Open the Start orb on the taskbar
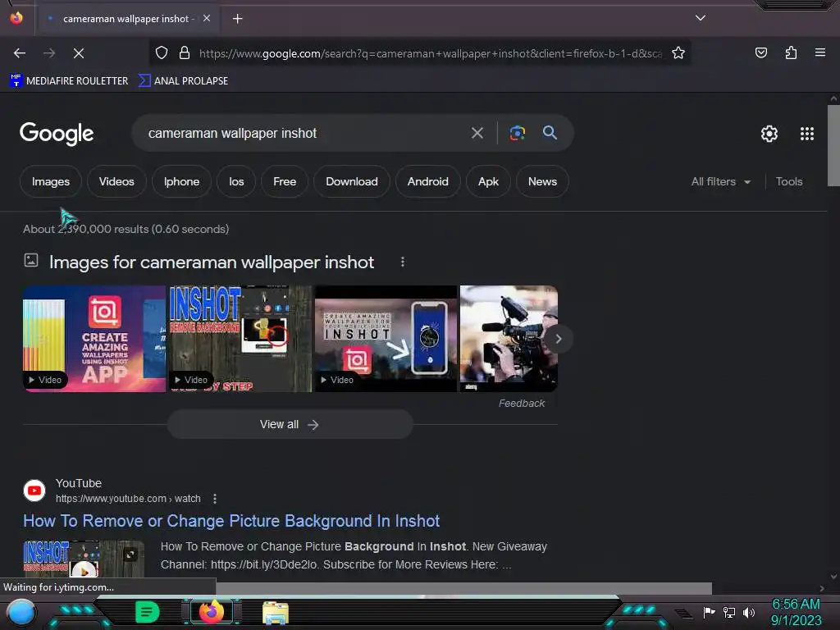 (x=21, y=613)
